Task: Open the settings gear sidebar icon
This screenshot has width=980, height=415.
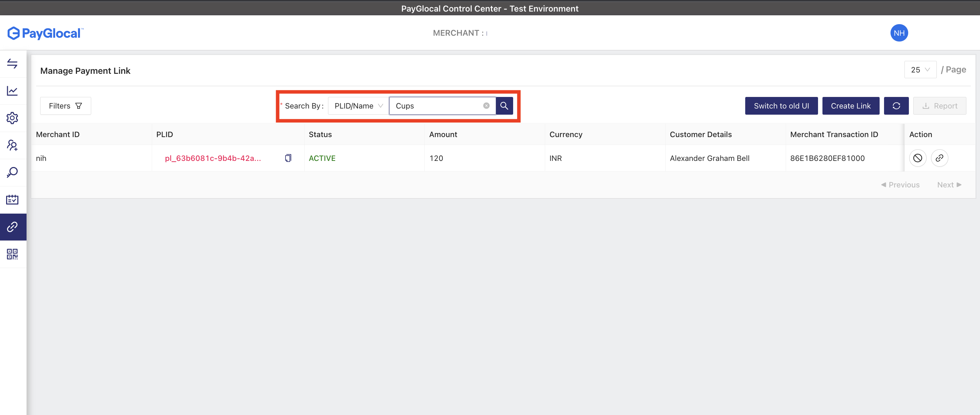Action: [12, 118]
